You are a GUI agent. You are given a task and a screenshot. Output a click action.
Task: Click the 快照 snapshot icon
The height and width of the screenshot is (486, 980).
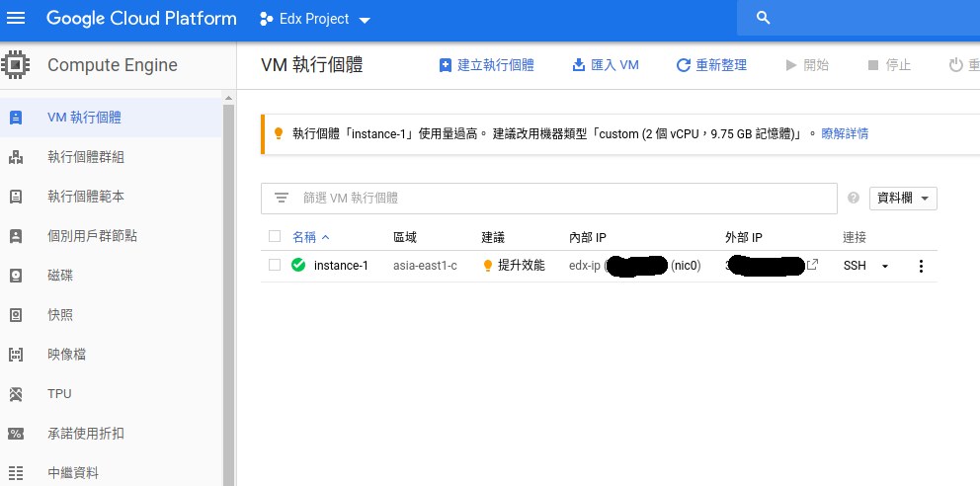pos(16,315)
